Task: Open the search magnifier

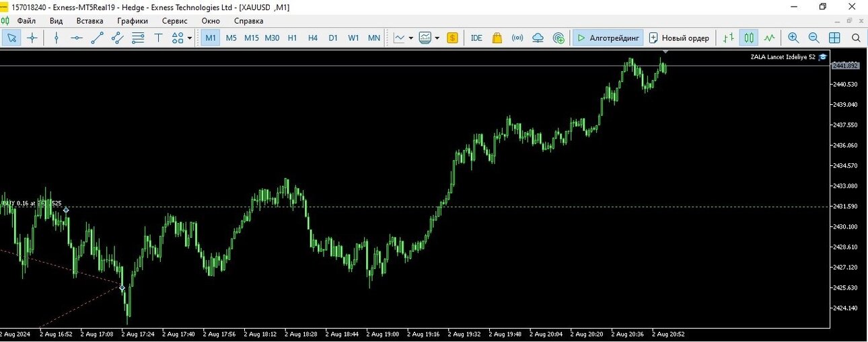Action: [856, 38]
